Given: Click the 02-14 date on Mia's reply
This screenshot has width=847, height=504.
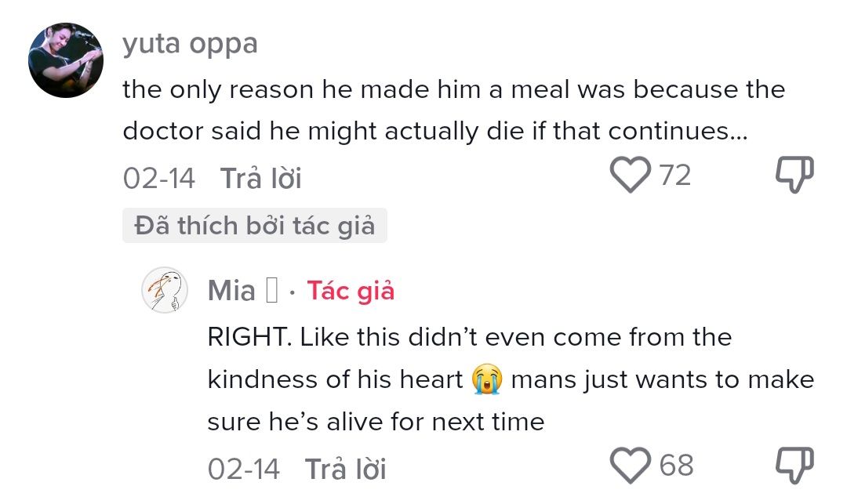Looking at the screenshot, I should pyautogui.click(x=243, y=470).
